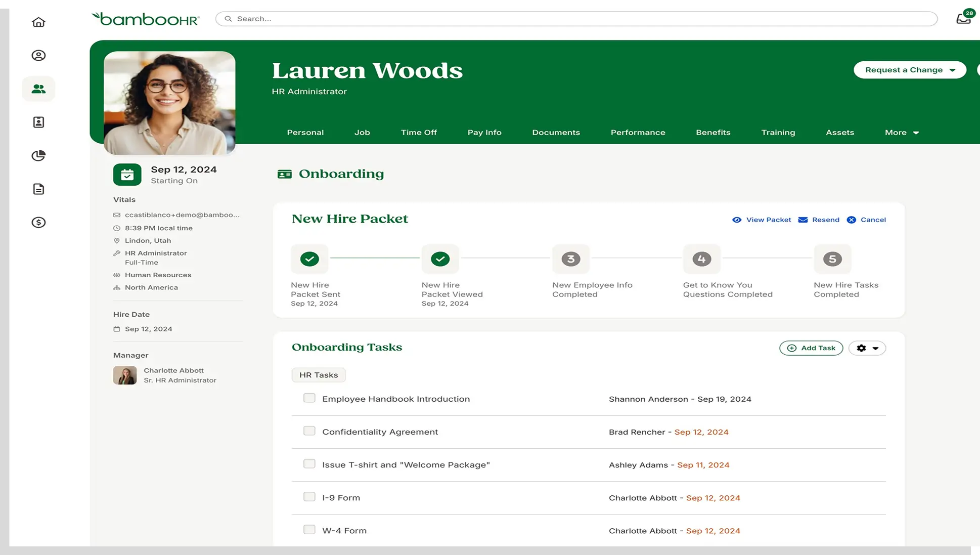Open the Reports pie chart icon
This screenshot has width=980, height=555.
click(38, 156)
